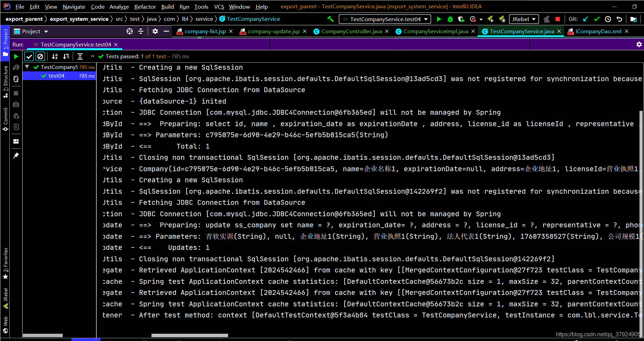
Task: Expand the profiler run options arrow
Action: pos(481,19)
